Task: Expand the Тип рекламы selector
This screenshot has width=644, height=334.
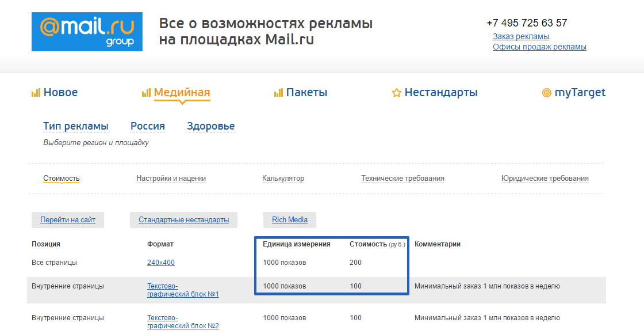Action: click(76, 126)
